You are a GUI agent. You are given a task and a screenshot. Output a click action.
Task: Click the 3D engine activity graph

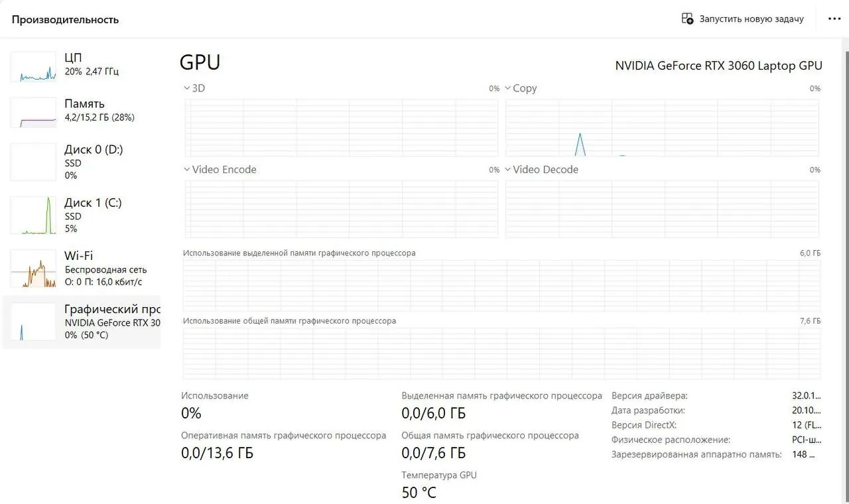pyautogui.click(x=342, y=128)
